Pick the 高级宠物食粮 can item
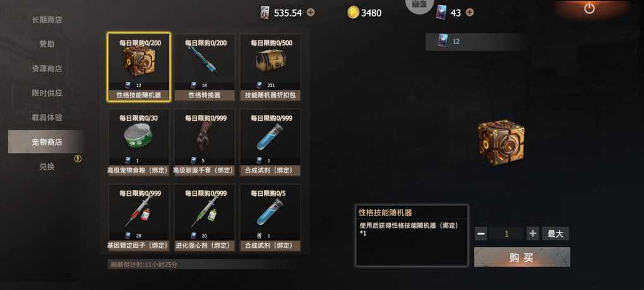The width and height of the screenshot is (644, 290). click(x=139, y=142)
